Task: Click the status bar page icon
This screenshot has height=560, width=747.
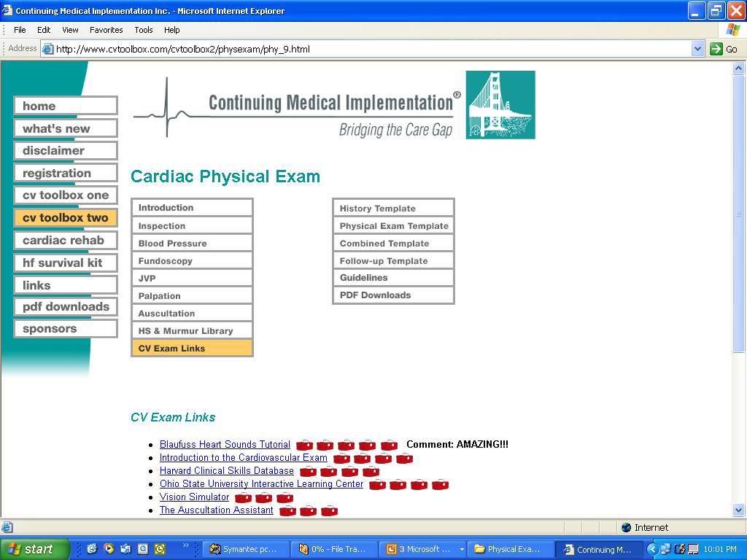Action: pyautogui.click(x=7, y=527)
